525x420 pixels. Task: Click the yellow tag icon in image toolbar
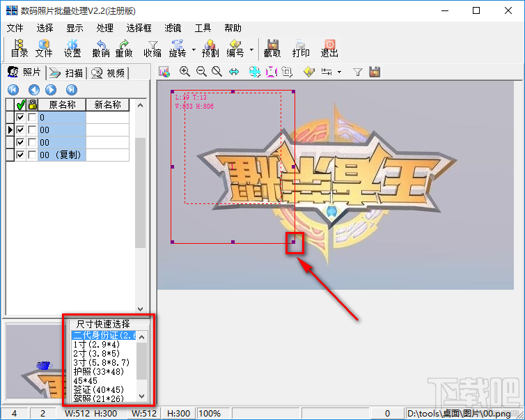coord(308,72)
